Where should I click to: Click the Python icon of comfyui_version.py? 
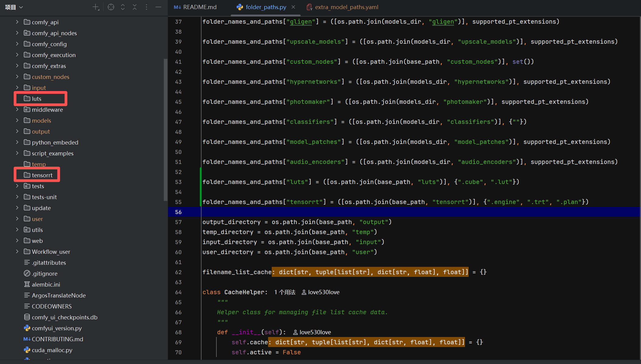(27, 328)
